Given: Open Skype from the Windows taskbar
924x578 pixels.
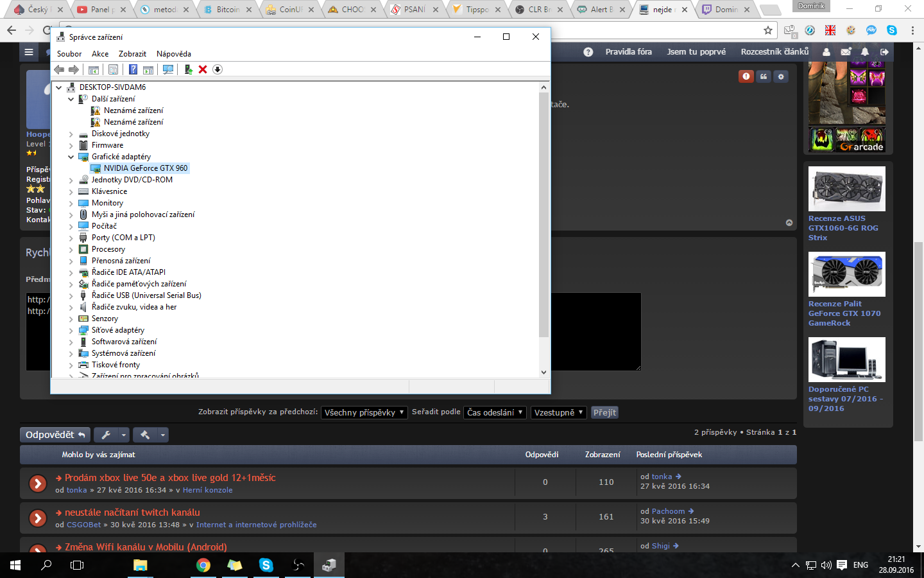Looking at the screenshot, I should [266, 565].
